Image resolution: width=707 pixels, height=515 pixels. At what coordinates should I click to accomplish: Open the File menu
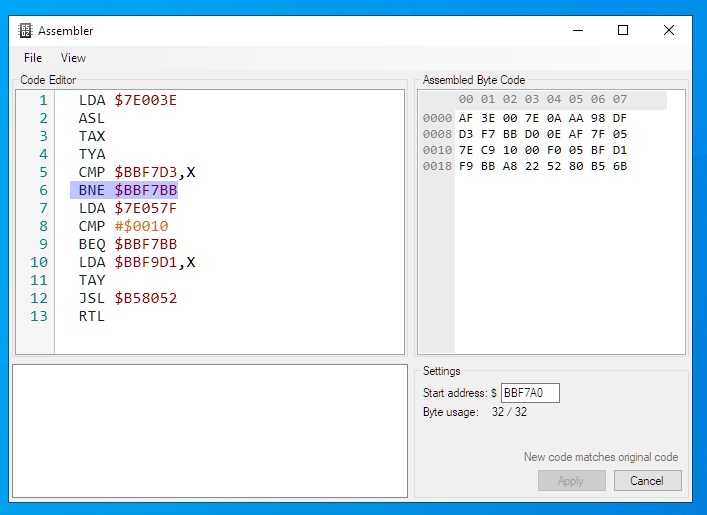point(33,58)
